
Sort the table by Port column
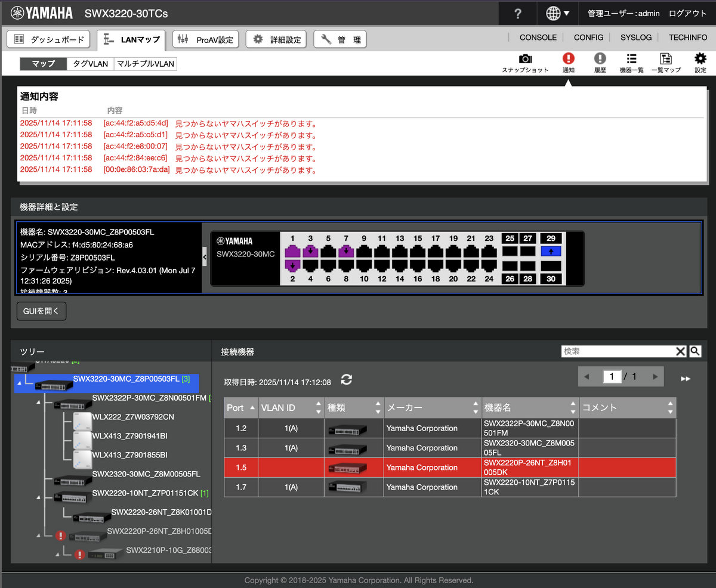[x=240, y=408]
